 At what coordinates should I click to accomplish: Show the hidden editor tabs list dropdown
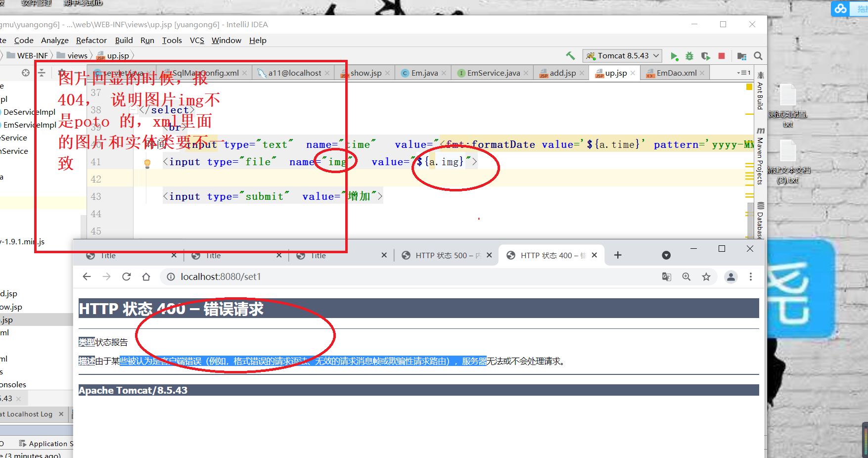pos(744,73)
